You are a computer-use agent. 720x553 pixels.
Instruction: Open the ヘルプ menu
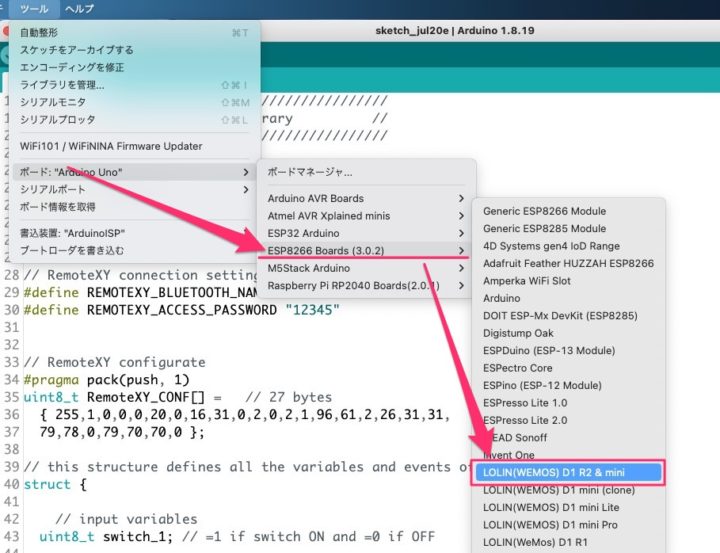pyautogui.click(x=79, y=8)
